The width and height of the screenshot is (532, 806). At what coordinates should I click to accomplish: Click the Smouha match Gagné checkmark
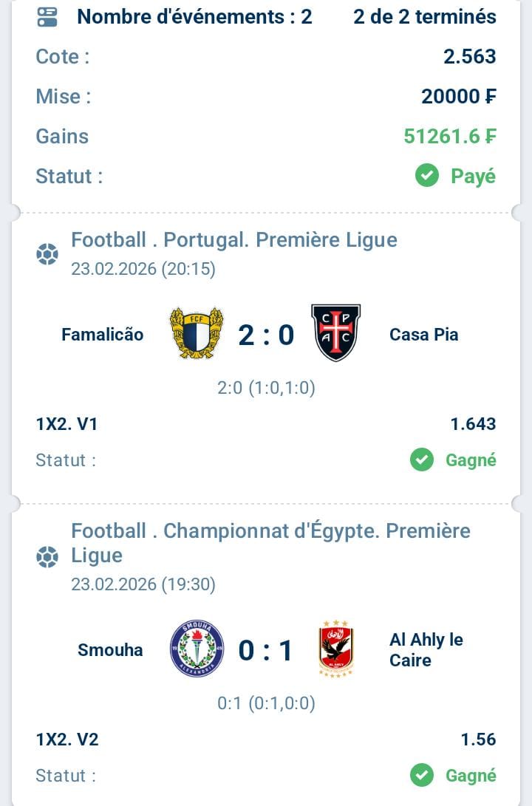coord(422,775)
